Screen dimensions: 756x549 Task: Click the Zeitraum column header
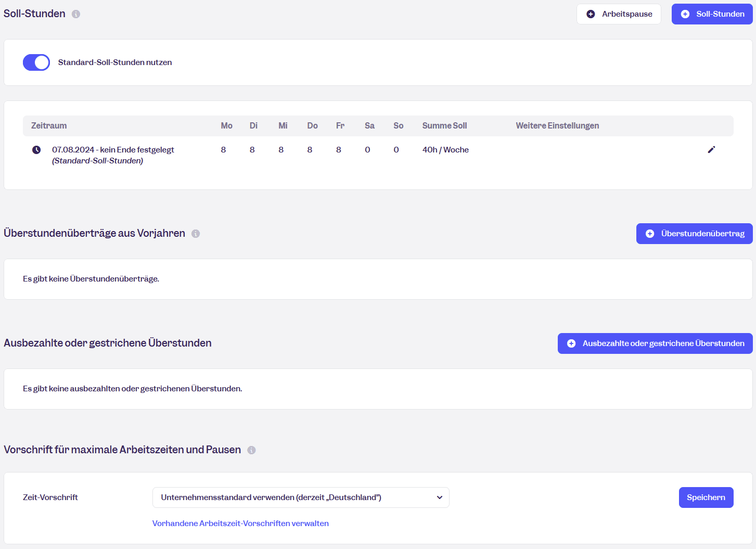(49, 126)
